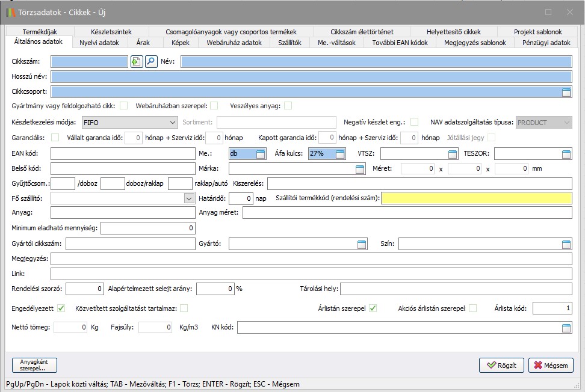This screenshot has width=585, height=392.
Task: Open the Me. unit lookup icon
Action: (260, 154)
